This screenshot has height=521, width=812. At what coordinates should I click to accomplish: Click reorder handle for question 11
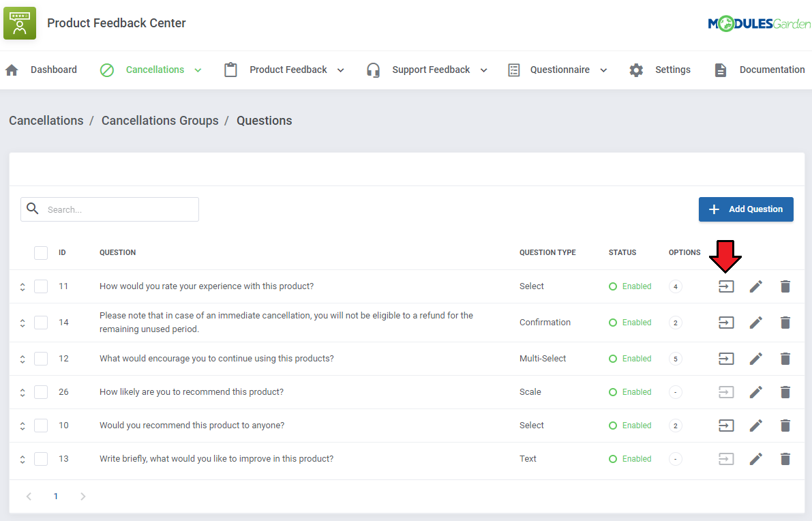(22, 286)
